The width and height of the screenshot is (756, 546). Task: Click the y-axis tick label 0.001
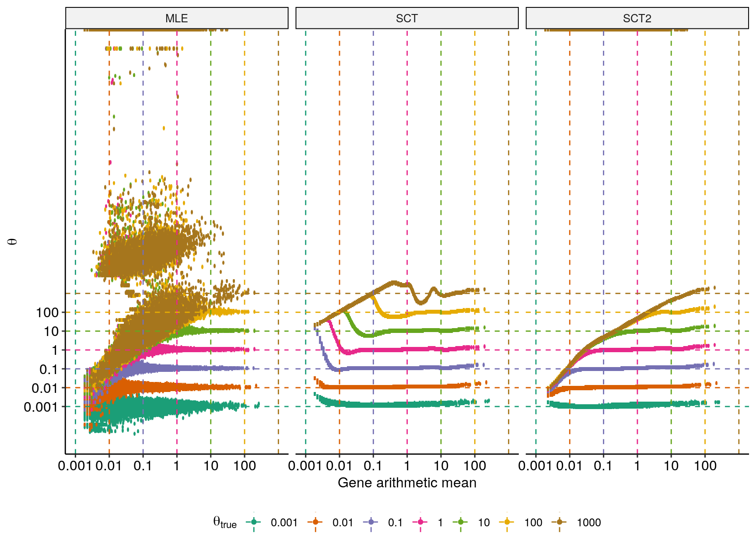coord(41,407)
